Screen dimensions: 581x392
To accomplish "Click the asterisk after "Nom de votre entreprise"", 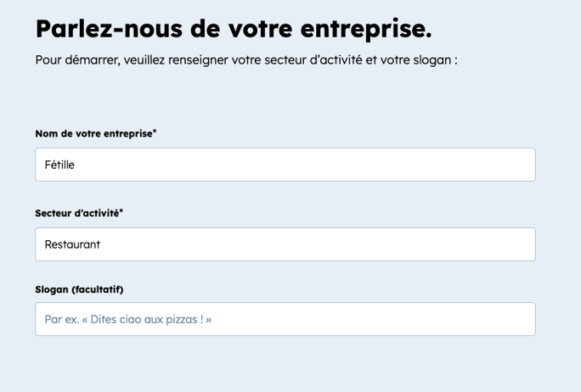I will (155, 132).
